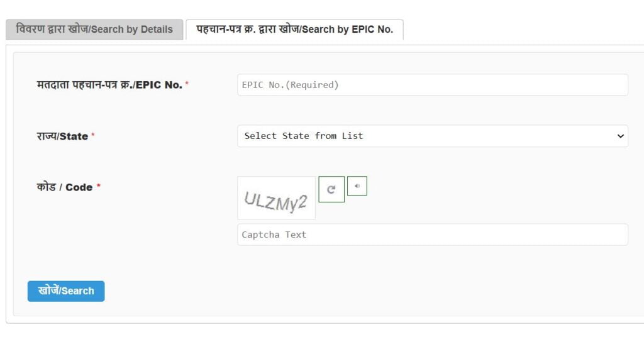Click the blue खोजें/Search button
Image resolution: width=644 pixels, height=349 pixels.
coord(66,291)
